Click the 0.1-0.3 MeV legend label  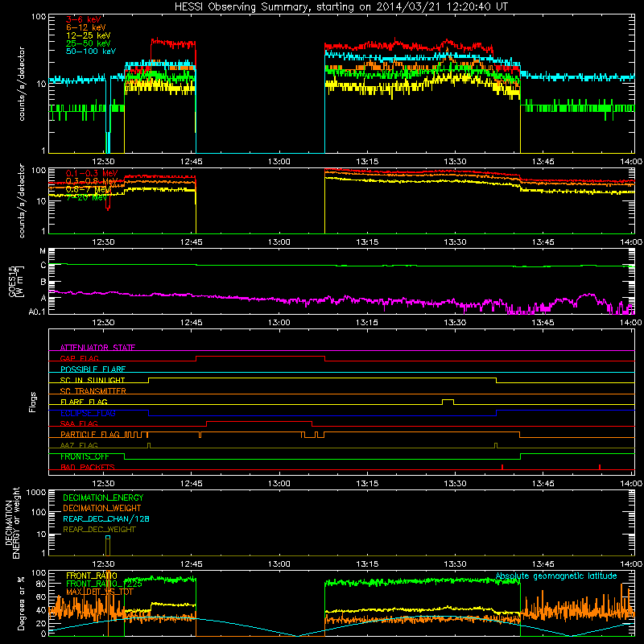[x=92, y=174]
